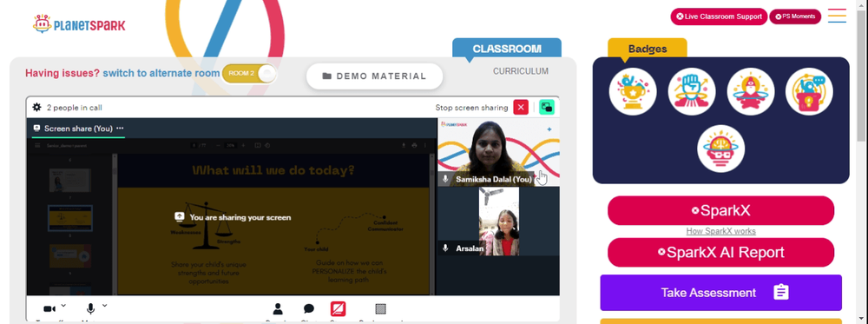The image size is (868, 324).
Task: Click the Take Assessment button
Action: 720,293
